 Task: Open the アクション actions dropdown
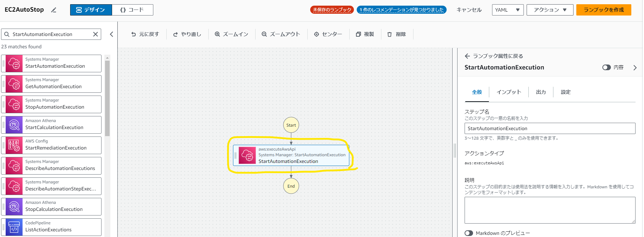(x=550, y=10)
